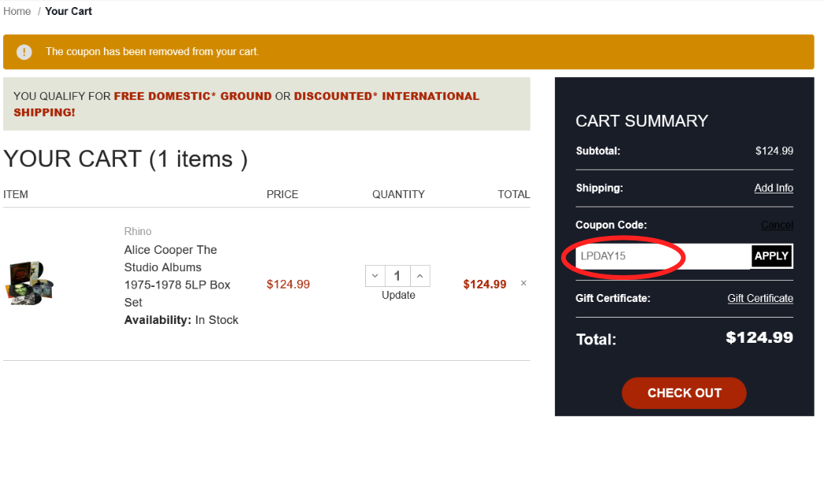Viewport: 824px width, 504px height.
Task: Click the cart Total $124.99
Action: (x=759, y=337)
